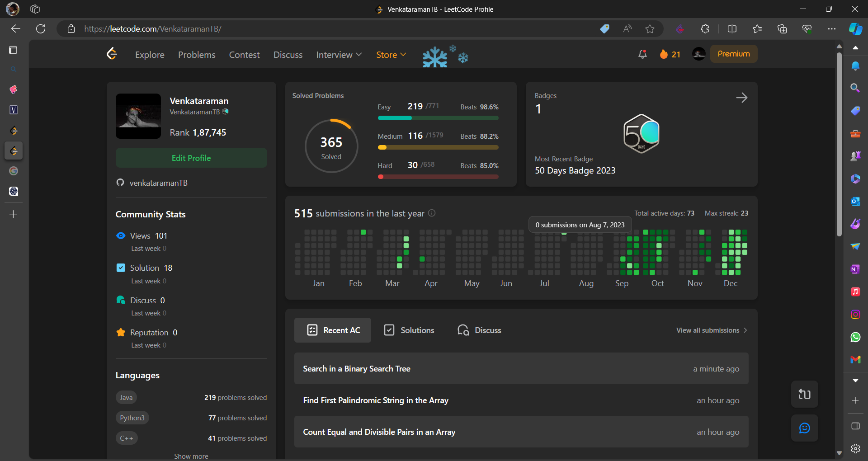Open the browser Extensions puzzle icon
Image resolution: width=868 pixels, height=461 pixels.
click(705, 29)
